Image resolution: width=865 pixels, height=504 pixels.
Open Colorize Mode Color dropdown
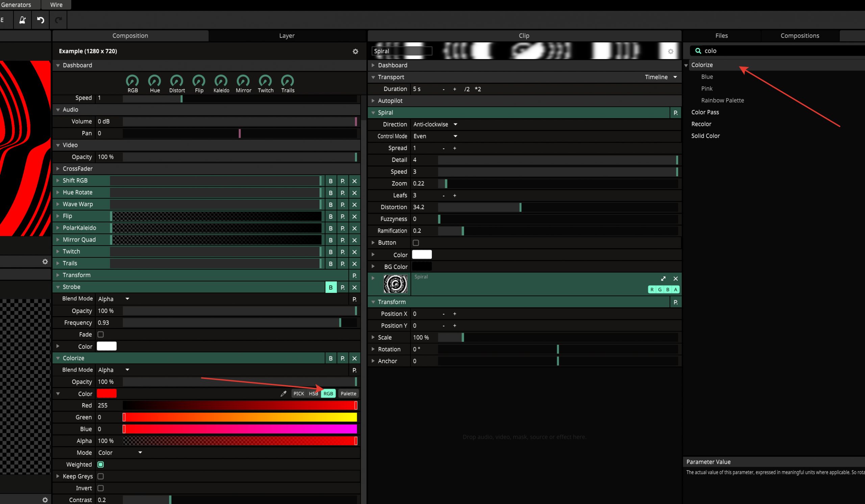120,453
